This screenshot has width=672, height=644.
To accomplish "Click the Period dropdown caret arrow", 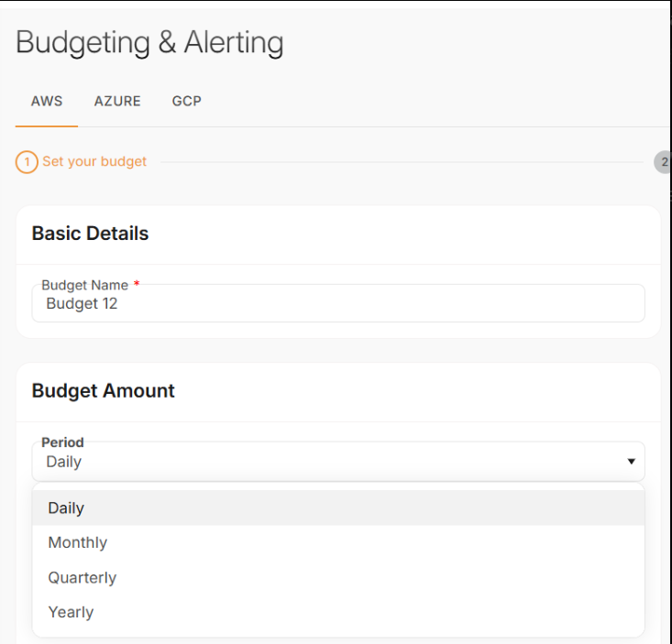I will tap(631, 462).
